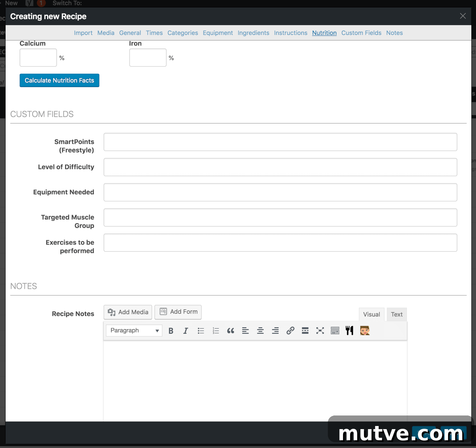Jump to the Custom Fields section

click(361, 33)
